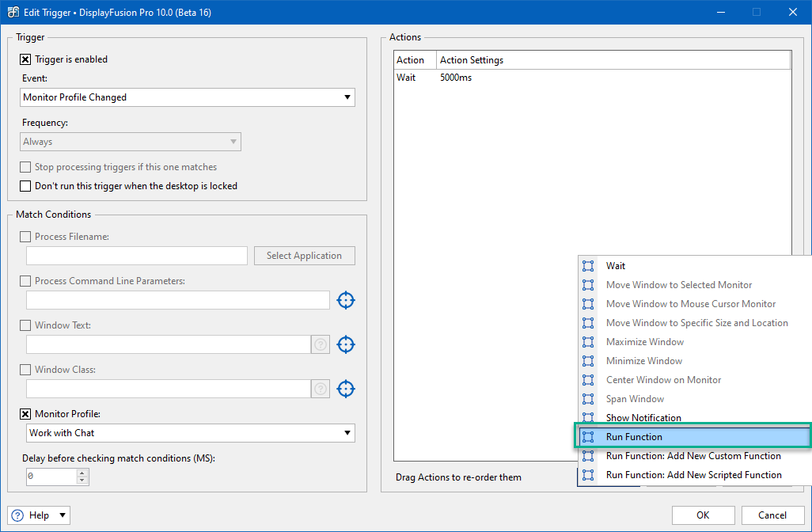Decrease the delay value with the down arrow

pos(82,481)
